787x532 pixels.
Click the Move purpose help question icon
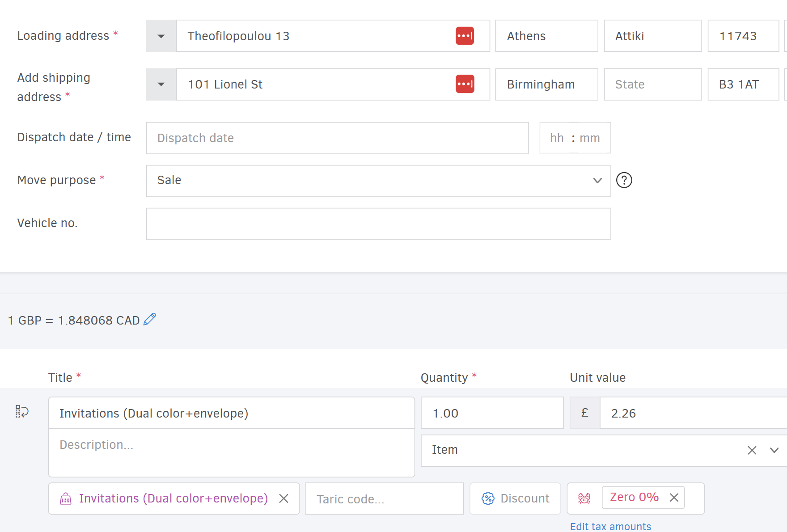click(x=624, y=180)
